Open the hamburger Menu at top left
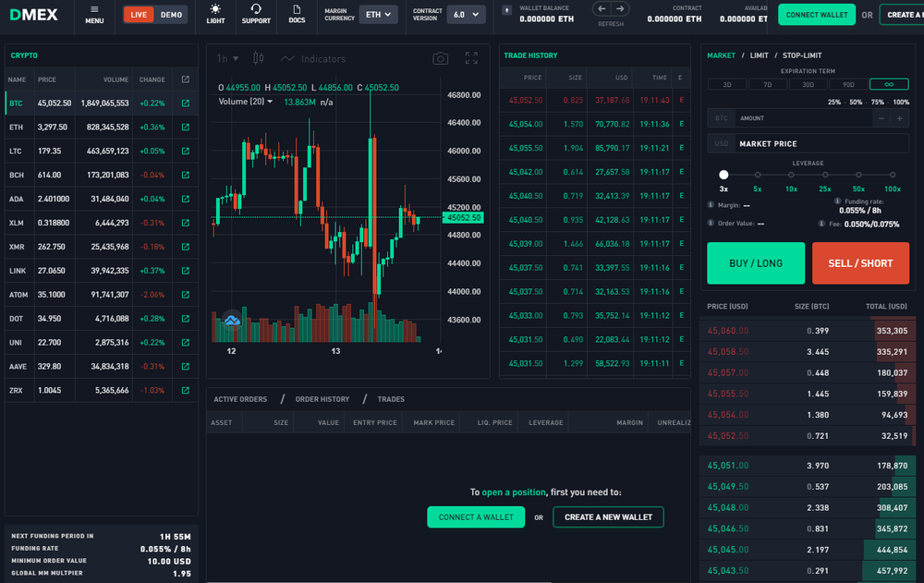Viewport: 924px width, 583px height. 94,15
